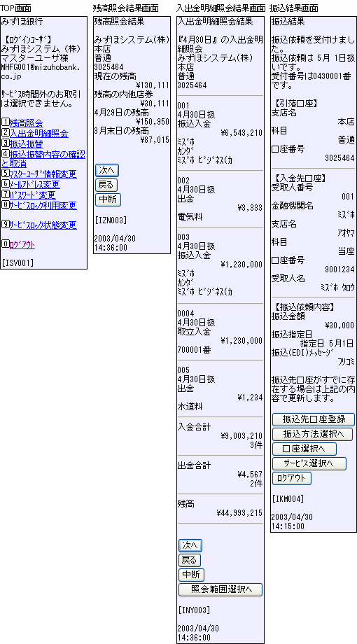Click the 水道料 description text
The height and width of the screenshot is (644, 357).
[190, 406]
